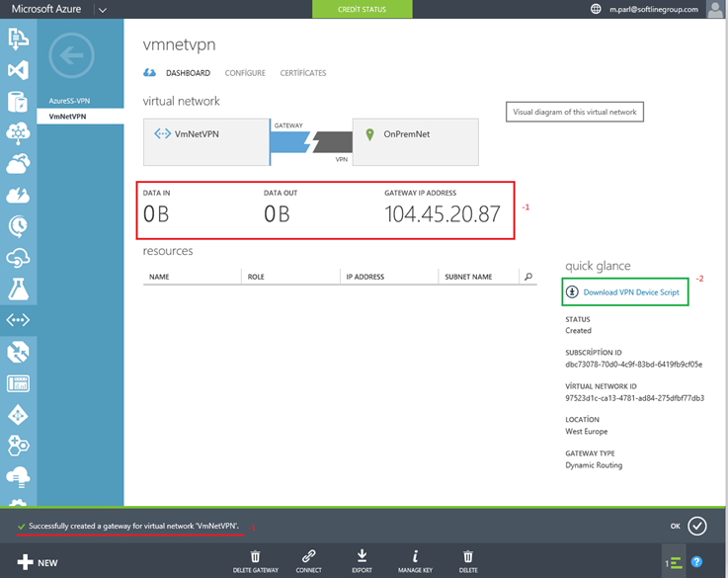Go back with the circular arrow

point(71,55)
